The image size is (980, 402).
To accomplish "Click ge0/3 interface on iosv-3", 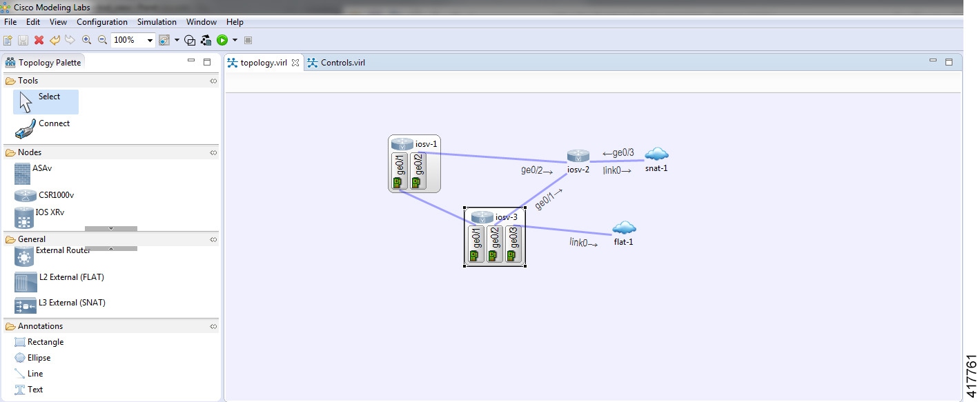I will [513, 244].
